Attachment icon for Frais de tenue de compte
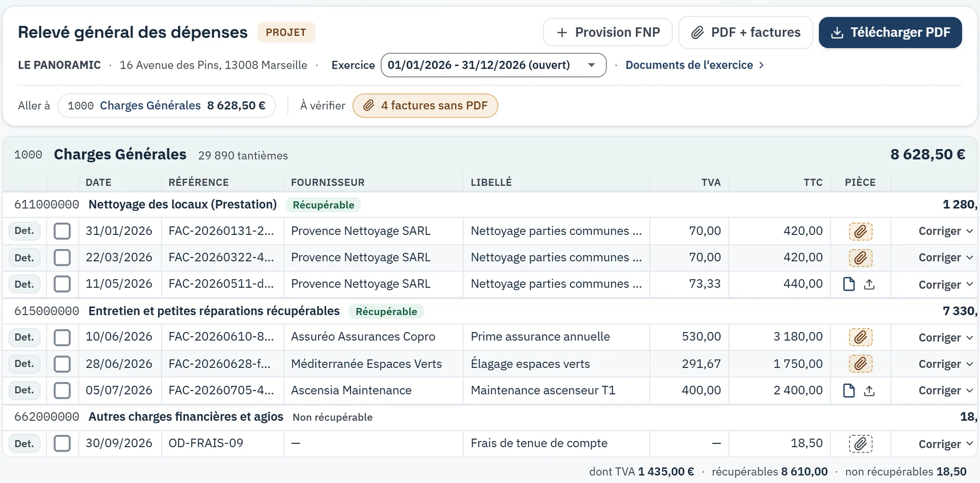The width and height of the screenshot is (980, 483). coord(860,443)
